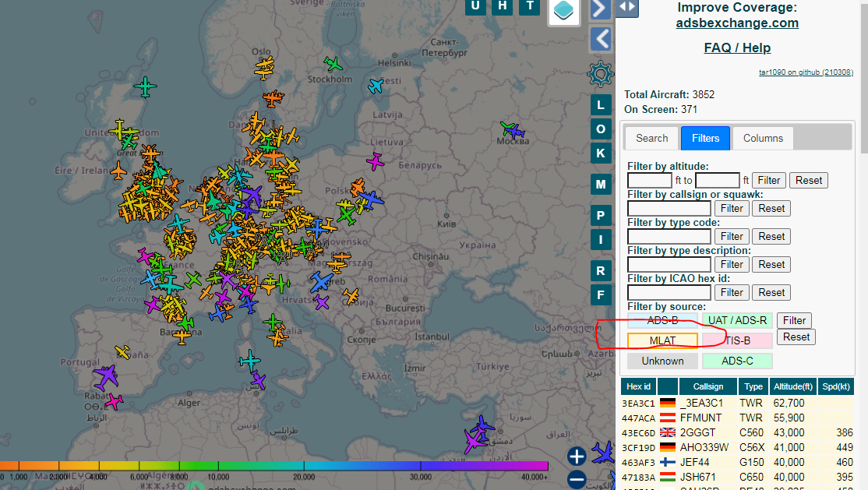Toggle the O map button
This screenshot has height=490, width=868.
point(601,129)
